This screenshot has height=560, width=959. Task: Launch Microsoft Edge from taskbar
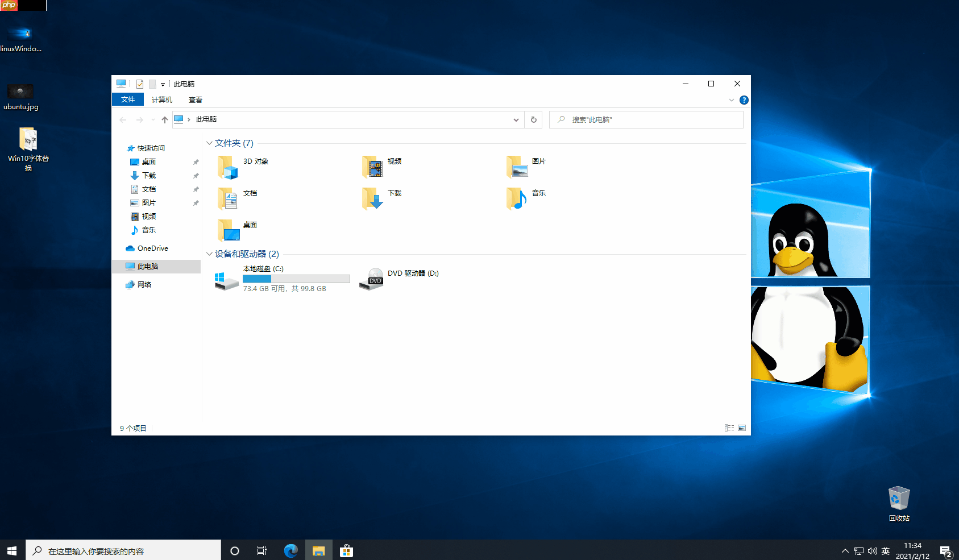(290, 550)
